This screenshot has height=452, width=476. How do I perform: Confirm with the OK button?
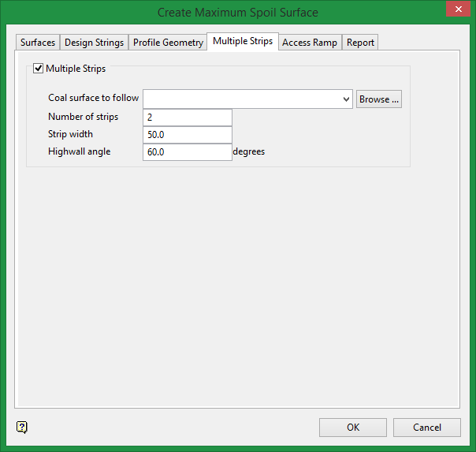(x=353, y=428)
